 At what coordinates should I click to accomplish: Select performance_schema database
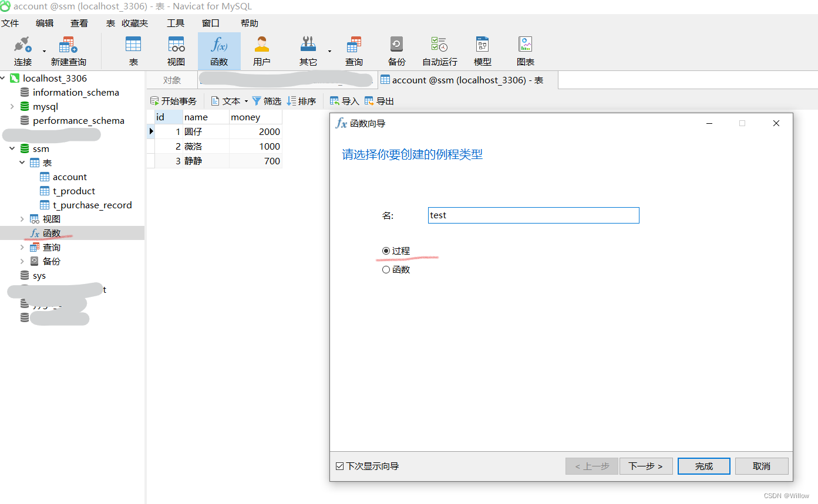(79, 120)
